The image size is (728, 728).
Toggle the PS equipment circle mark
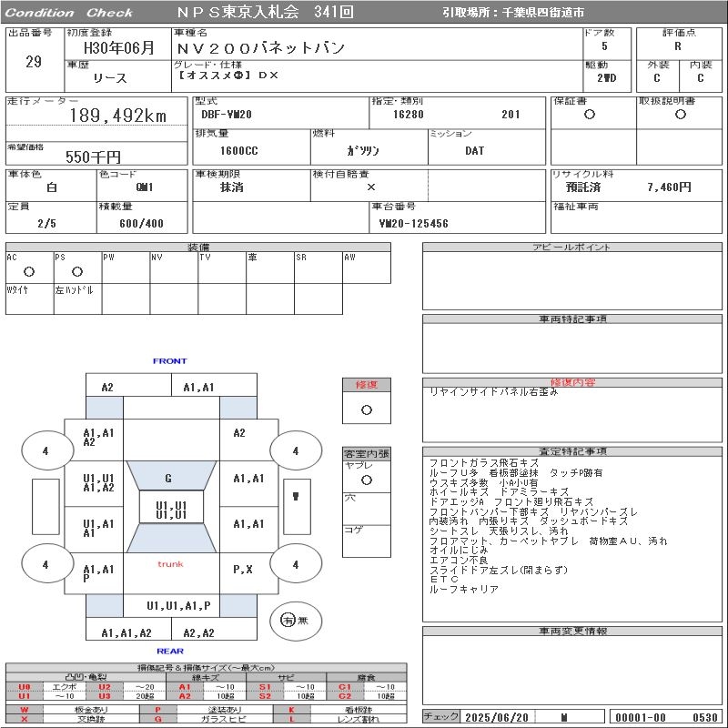pyautogui.click(x=76, y=271)
